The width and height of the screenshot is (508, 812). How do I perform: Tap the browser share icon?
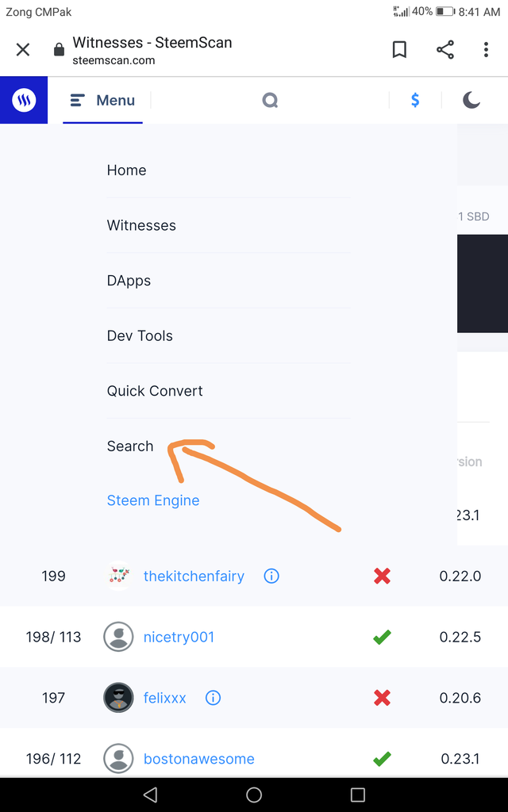pyautogui.click(x=445, y=50)
